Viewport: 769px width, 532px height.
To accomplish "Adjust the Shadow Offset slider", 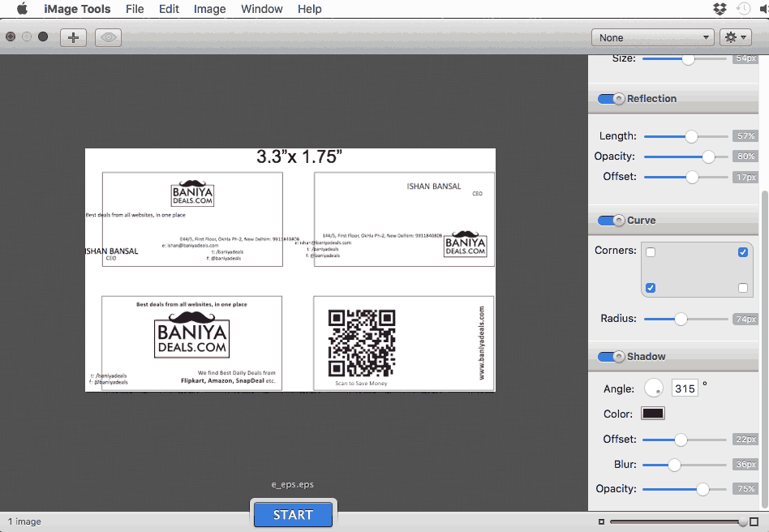I will [x=685, y=440].
